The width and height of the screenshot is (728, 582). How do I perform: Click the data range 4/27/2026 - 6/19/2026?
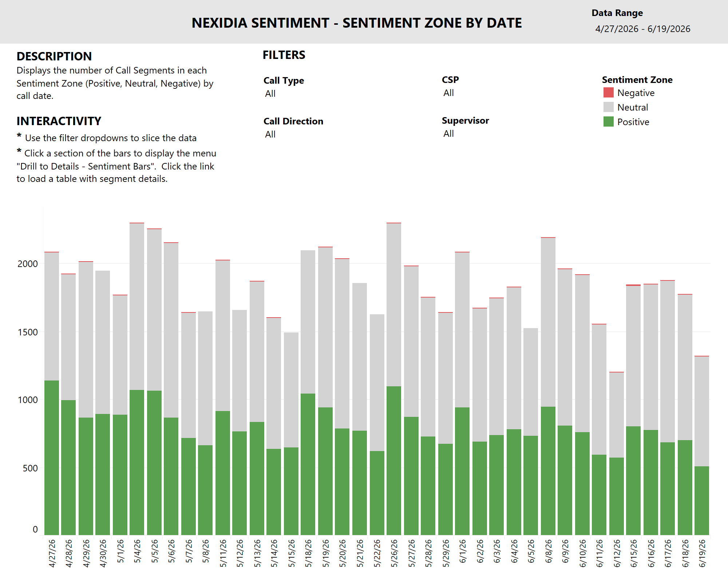point(643,29)
